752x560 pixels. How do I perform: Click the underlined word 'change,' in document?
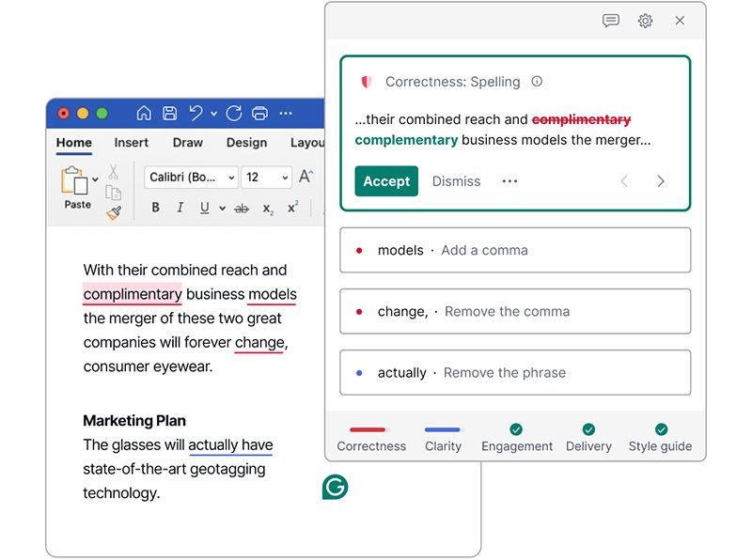pos(261,342)
